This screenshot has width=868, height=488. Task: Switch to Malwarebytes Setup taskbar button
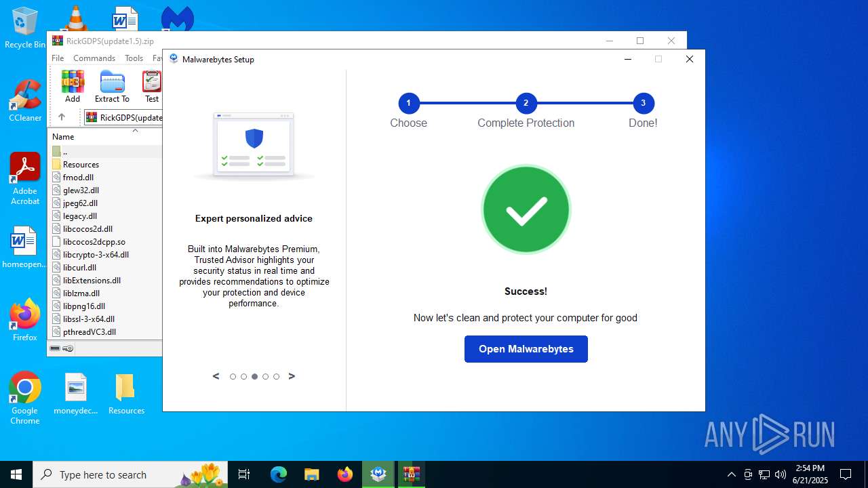click(378, 474)
